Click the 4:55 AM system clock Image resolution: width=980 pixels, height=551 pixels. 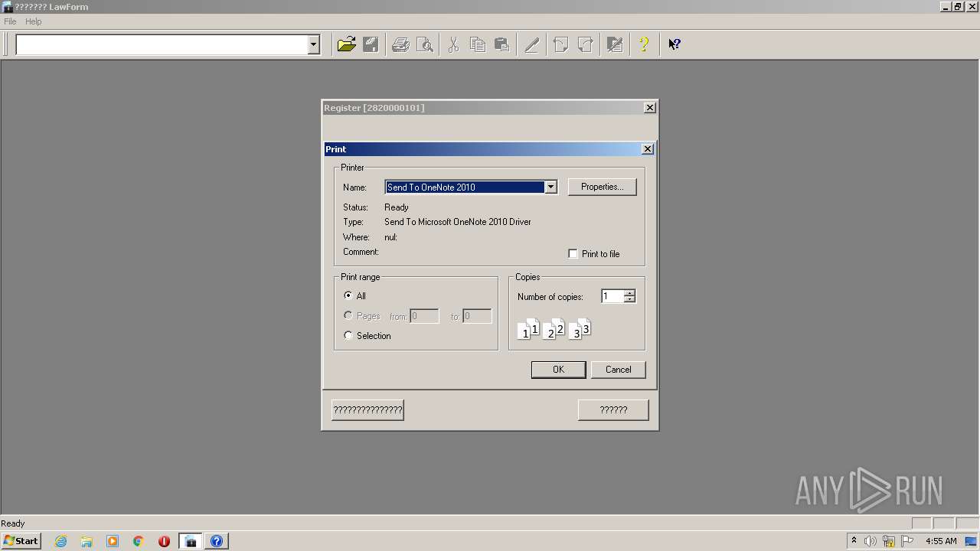tap(941, 541)
